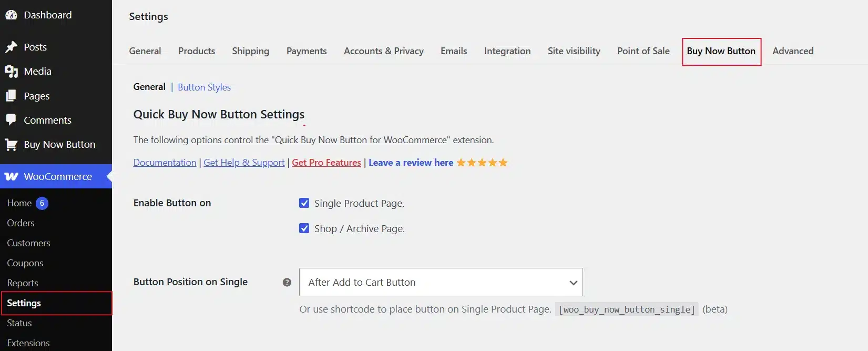
Task: Click the five-star rating icons
Action: [x=482, y=163]
